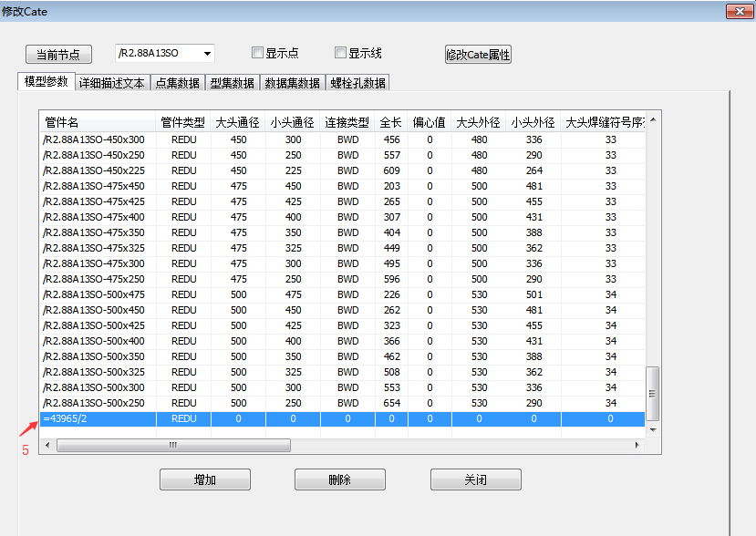This screenshot has width=756, height=536.
Task: Click the vertical scrollbar up arrow
Action: (652, 120)
